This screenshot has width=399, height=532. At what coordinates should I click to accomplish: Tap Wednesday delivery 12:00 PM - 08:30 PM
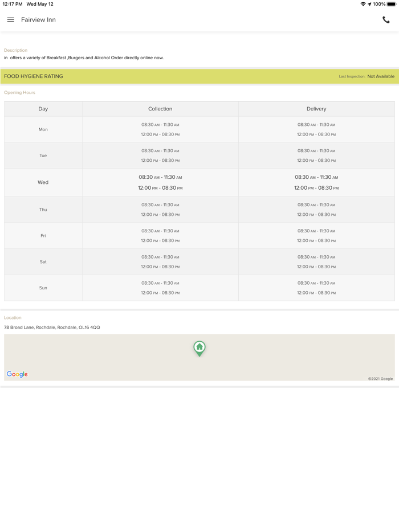tap(316, 187)
